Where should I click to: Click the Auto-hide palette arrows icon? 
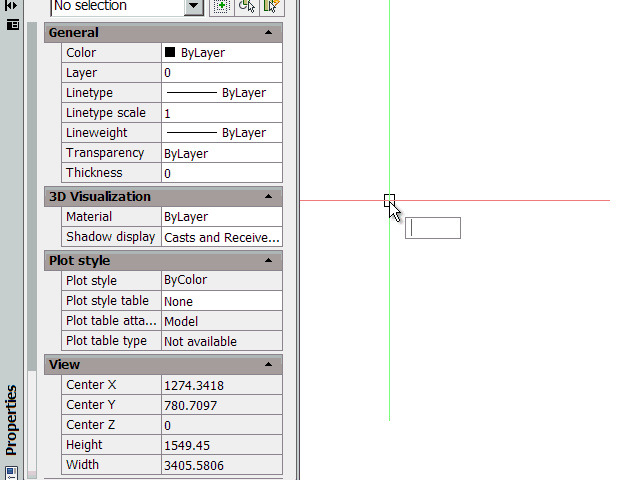tap(11, 5)
